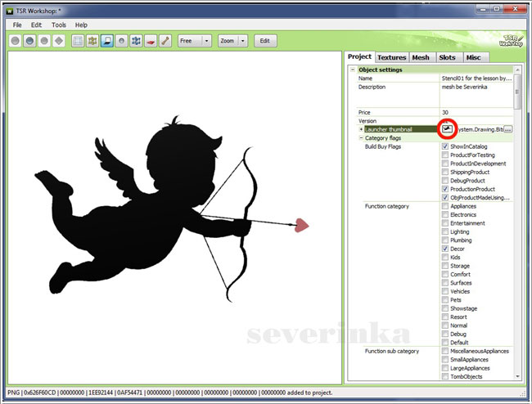
Task: Click the Edit toolbar button
Action: coord(265,40)
